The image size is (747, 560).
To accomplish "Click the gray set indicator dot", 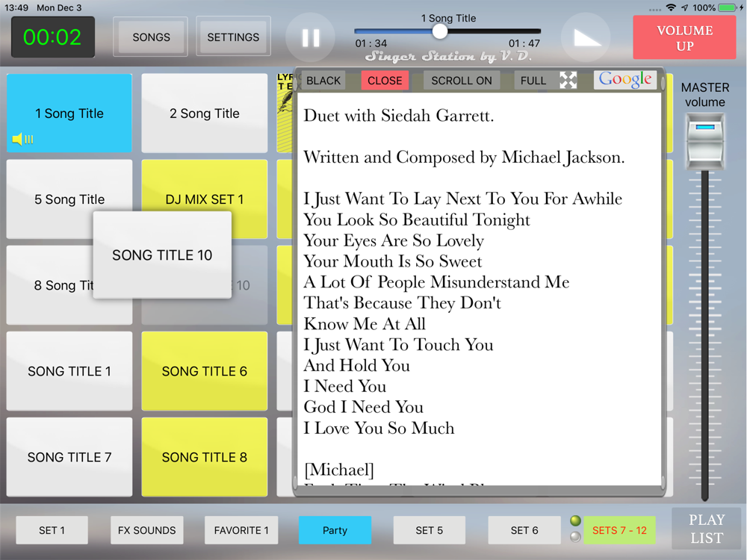I will [x=575, y=537].
